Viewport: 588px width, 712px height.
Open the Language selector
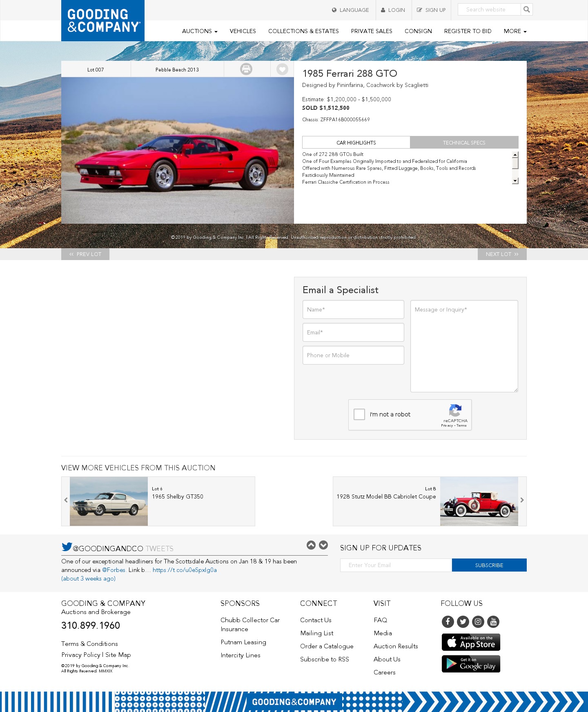tap(350, 10)
